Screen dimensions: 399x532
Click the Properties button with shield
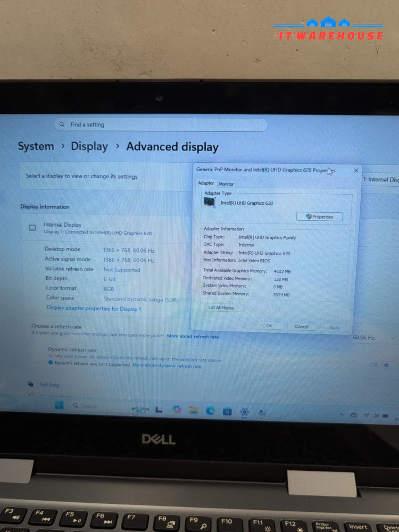point(319,217)
